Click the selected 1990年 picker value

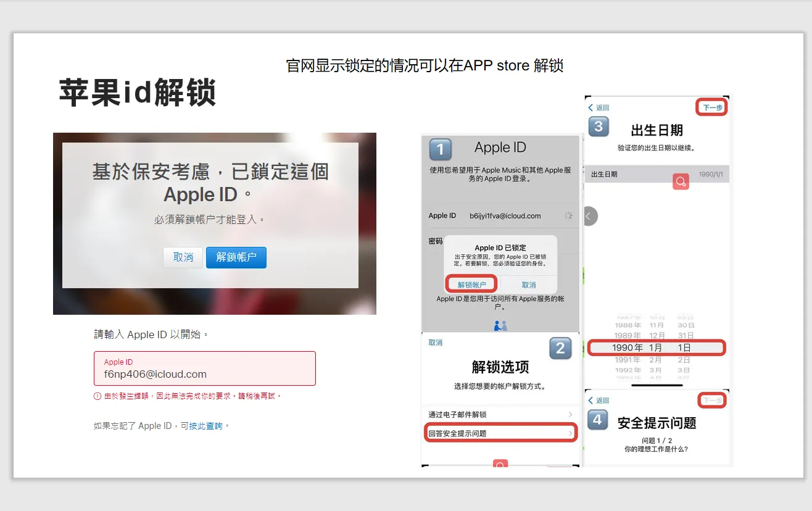(628, 348)
